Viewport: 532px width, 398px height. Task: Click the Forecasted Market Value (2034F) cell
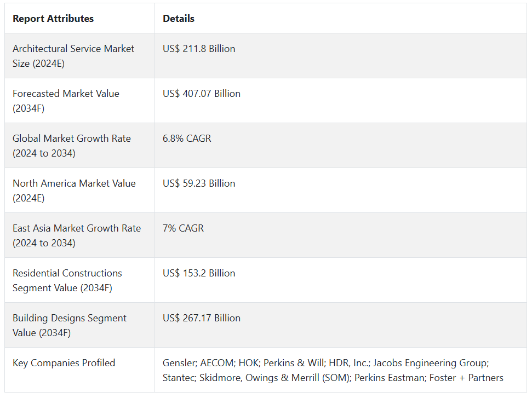coord(66,101)
